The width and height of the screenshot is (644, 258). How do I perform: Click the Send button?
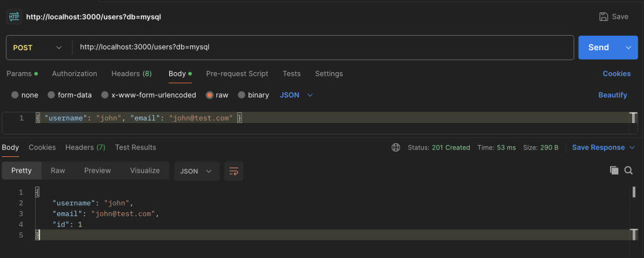(x=598, y=48)
